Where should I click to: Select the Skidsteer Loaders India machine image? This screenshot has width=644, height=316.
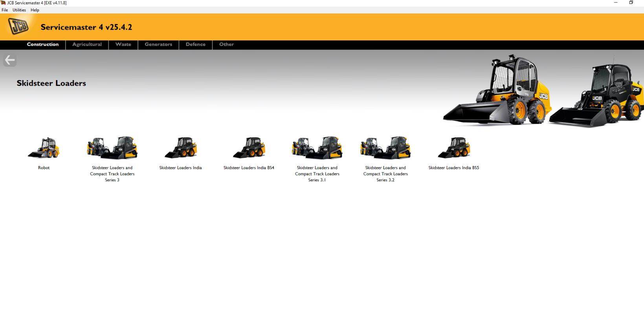(x=181, y=148)
